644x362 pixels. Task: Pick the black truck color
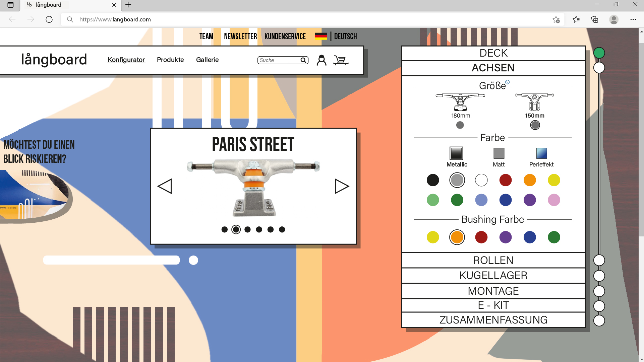[x=433, y=180]
